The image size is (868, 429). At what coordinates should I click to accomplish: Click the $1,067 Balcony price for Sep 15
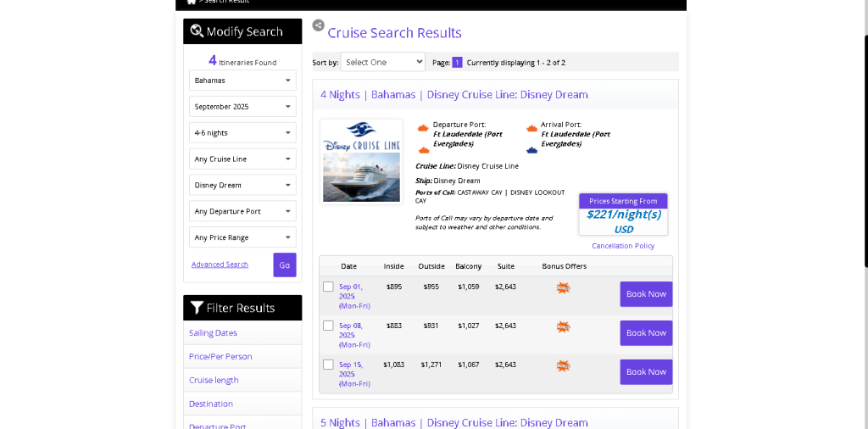(468, 365)
